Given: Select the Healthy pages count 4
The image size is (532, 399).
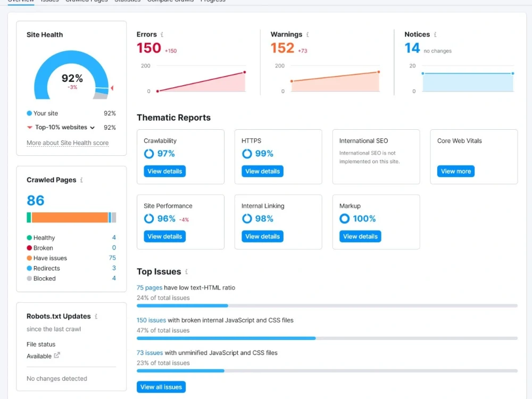Looking at the screenshot, I should tap(114, 237).
